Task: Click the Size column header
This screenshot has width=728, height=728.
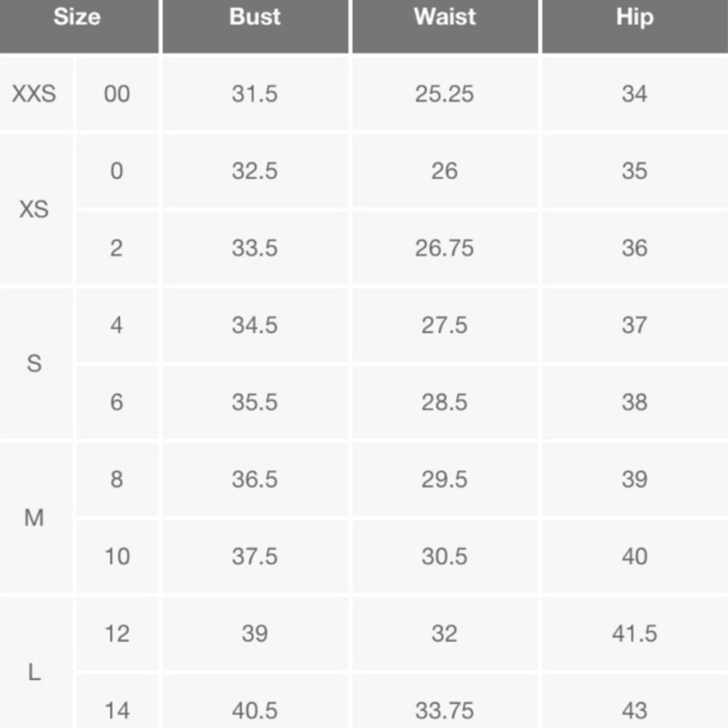Action: pyautogui.click(x=76, y=17)
